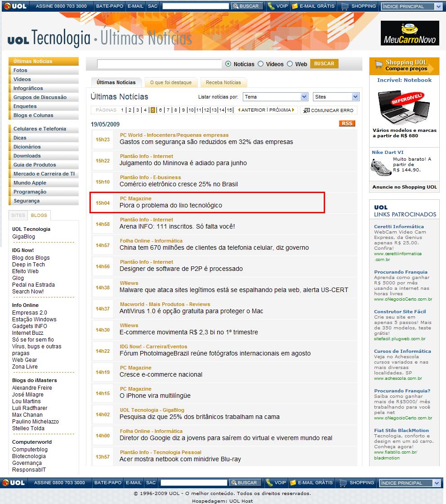Open the E-mail Grátis envelope icon
The image size is (446, 504).
(294, 6)
